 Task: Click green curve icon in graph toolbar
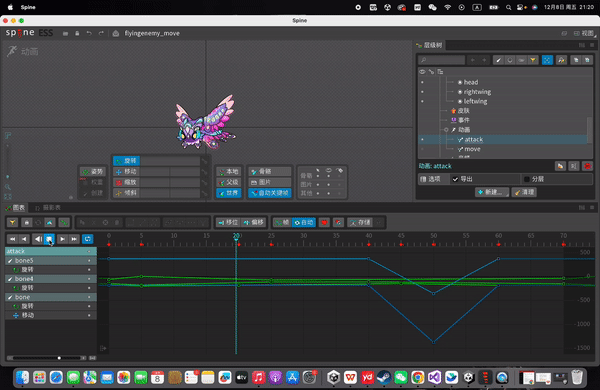click(x=64, y=222)
